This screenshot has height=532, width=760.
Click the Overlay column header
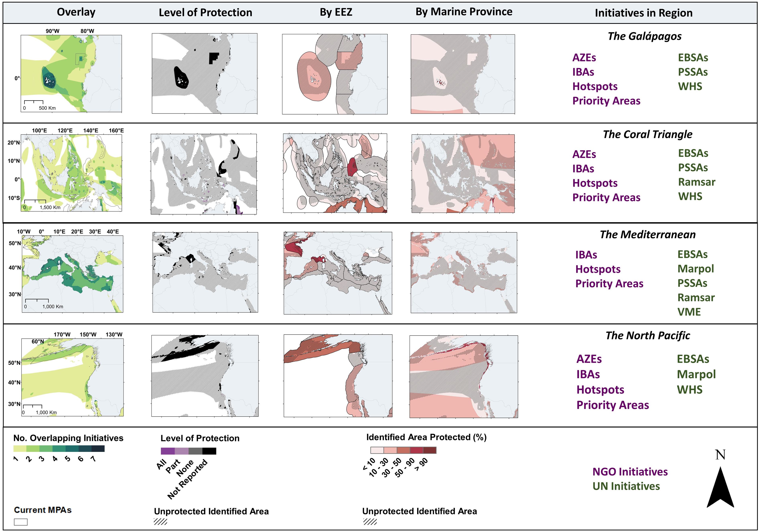point(76,12)
